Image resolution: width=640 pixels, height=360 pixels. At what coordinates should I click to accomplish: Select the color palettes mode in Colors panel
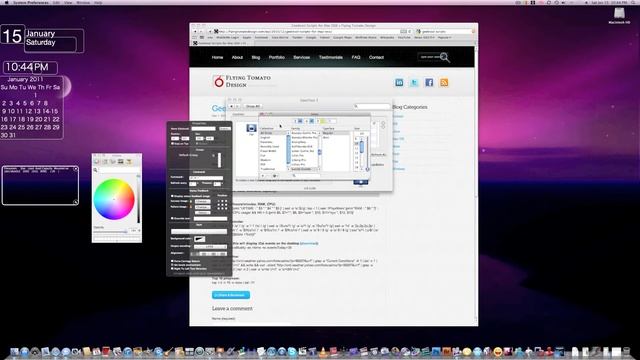pyautogui.click(x=113, y=162)
